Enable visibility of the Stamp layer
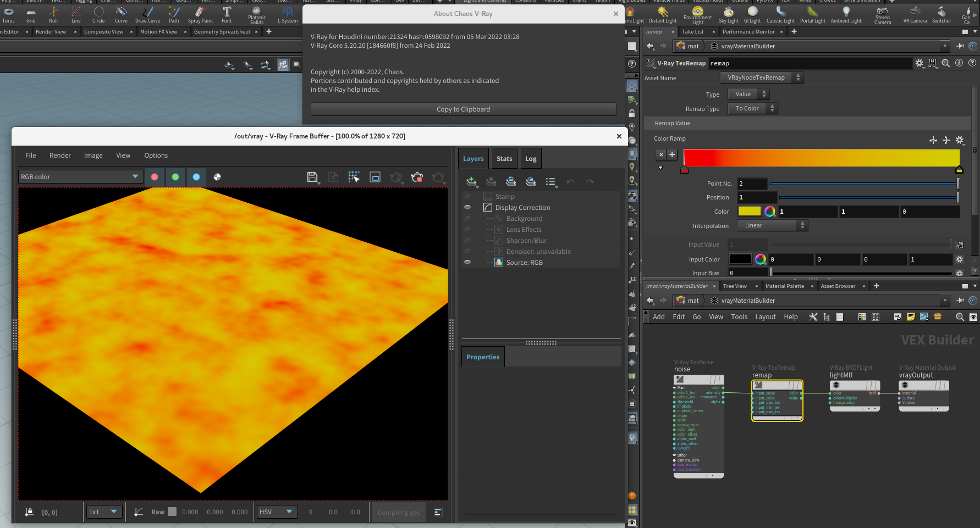The height and width of the screenshot is (528, 980). click(467, 197)
